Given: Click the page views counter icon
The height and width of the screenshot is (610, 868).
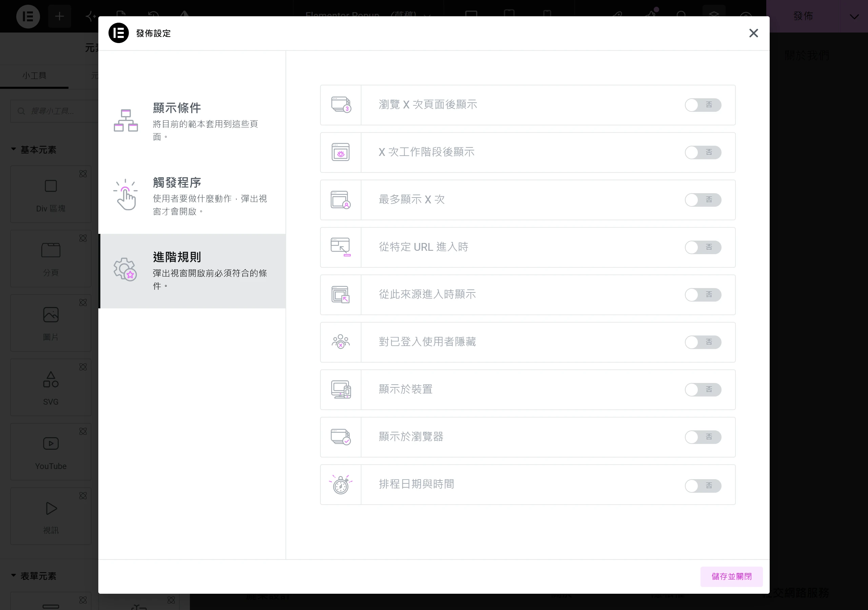Looking at the screenshot, I should tap(341, 105).
